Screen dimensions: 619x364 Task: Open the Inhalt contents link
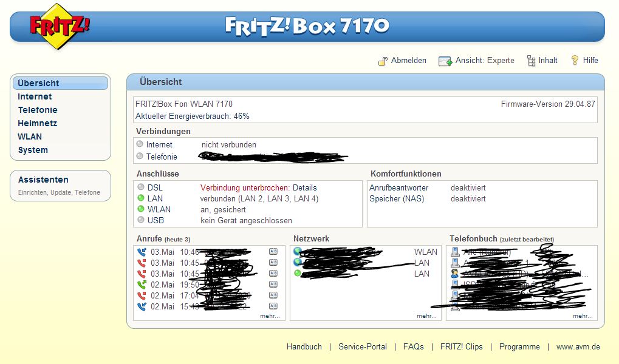(x=548, y=60)
